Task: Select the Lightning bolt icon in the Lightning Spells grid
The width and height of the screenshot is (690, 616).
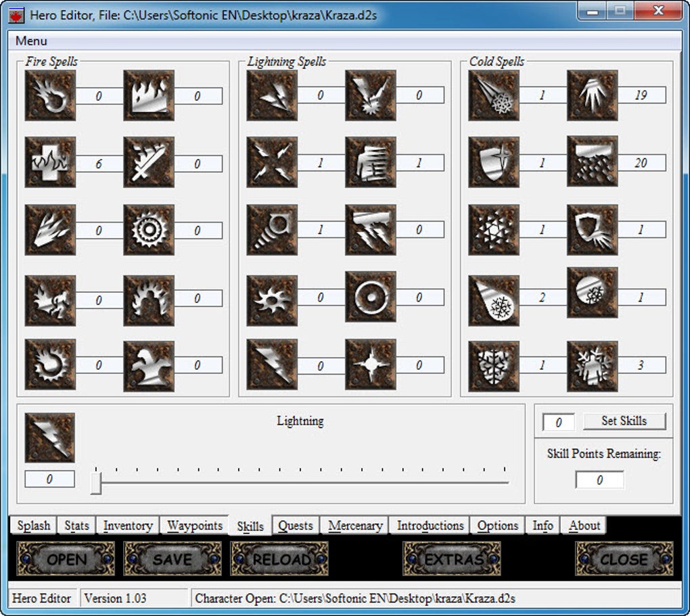Action: click(x=272, y=364)
